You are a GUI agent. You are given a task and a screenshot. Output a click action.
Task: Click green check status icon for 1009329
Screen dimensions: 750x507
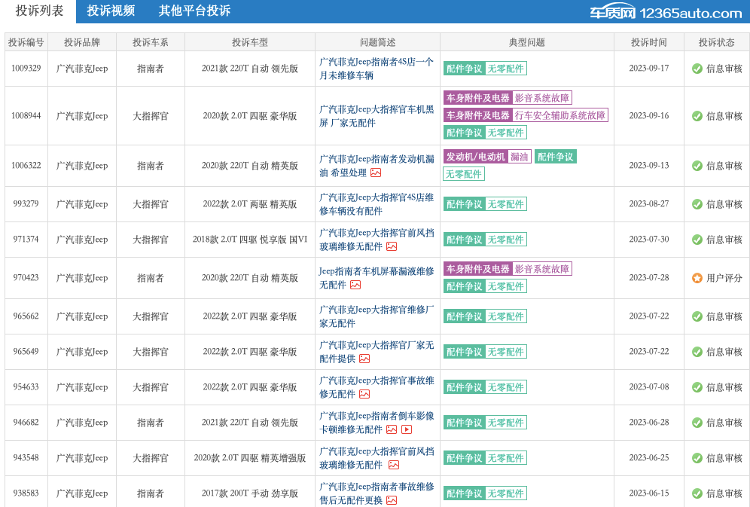click(697, 68)
